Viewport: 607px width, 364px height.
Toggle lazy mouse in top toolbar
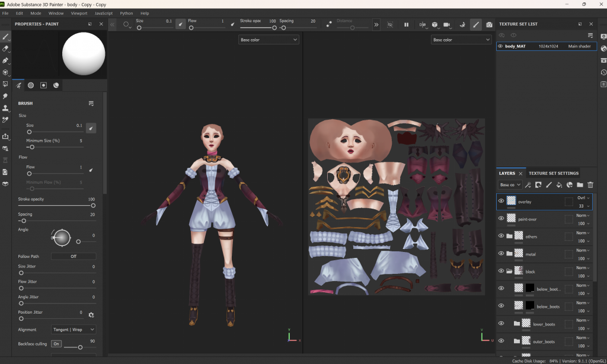(328, 24)
